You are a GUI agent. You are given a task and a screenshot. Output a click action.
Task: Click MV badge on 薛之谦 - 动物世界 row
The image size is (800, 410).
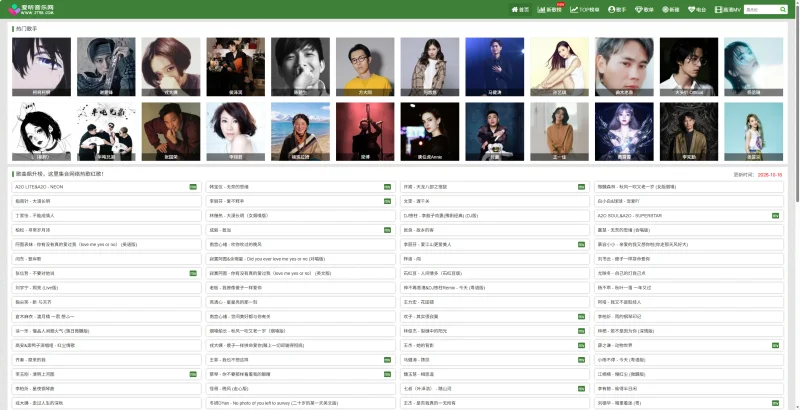[x=776, y=346]
